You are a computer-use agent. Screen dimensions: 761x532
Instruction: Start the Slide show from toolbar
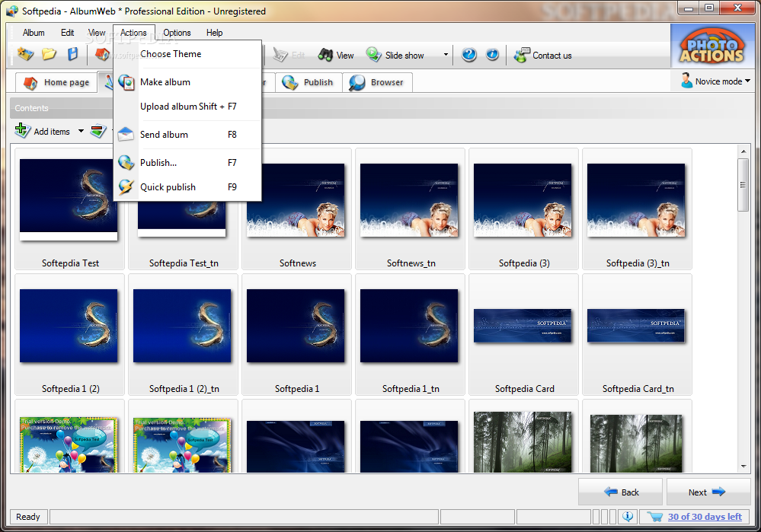[x=395, y=56]
